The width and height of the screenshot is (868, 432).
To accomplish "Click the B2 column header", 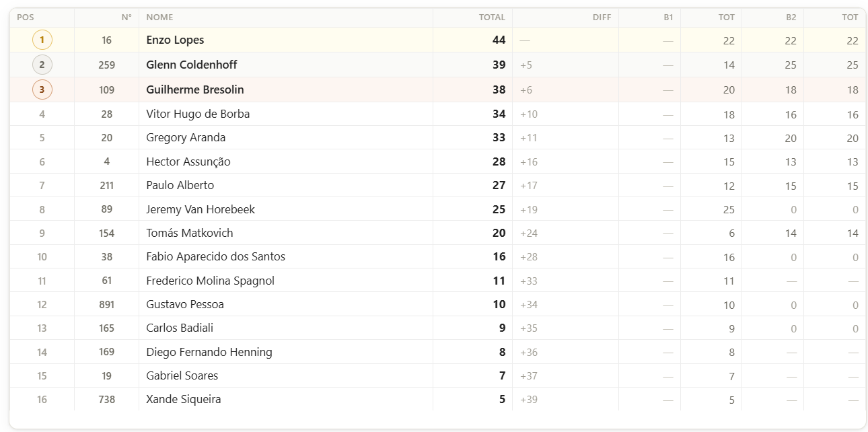I will [791, 17].
